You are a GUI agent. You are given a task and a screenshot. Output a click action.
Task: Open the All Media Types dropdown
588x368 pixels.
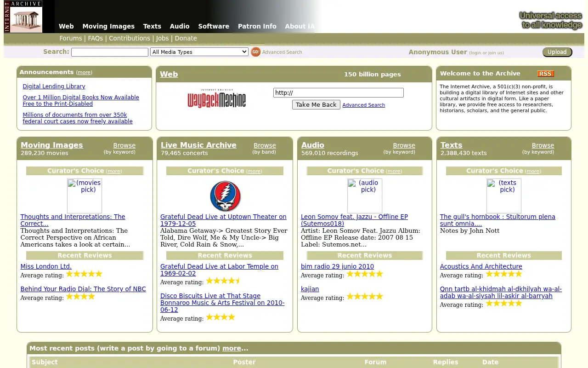coord(199,52)
